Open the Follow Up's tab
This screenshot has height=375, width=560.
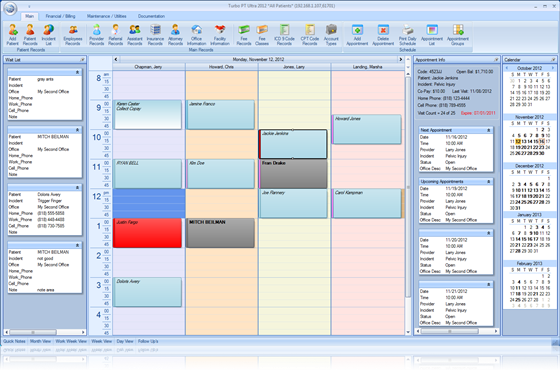[148, 341]
